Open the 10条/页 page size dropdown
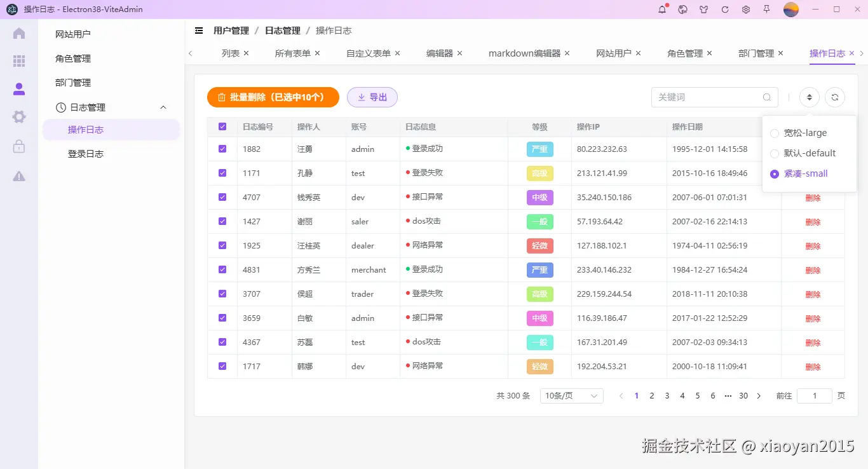 [x=571, y=395]
